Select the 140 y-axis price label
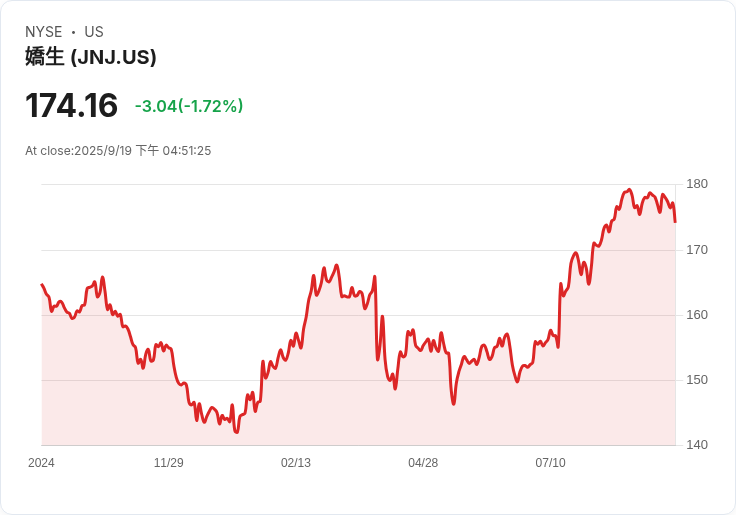Image resolution: width=736 pixels, height=515 pixels. pos(697,445)
